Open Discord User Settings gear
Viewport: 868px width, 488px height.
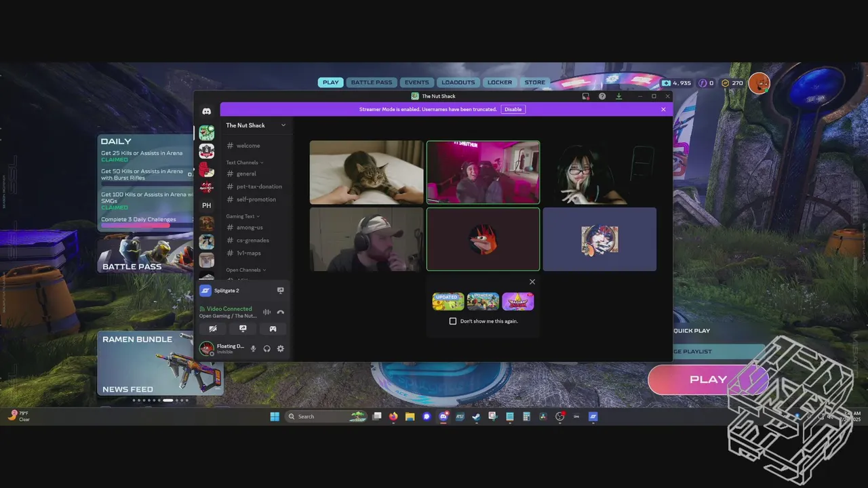[280, 348]
